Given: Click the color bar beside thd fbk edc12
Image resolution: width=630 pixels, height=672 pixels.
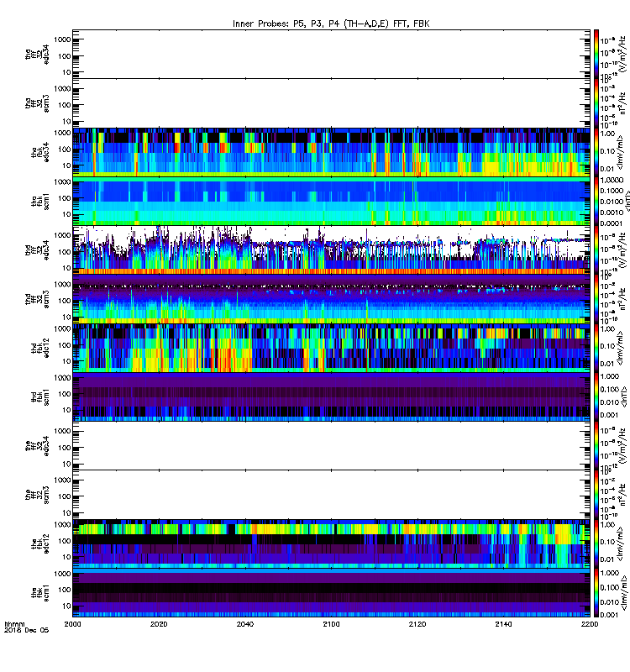Looking at the screenshot, I should point(596,348).
